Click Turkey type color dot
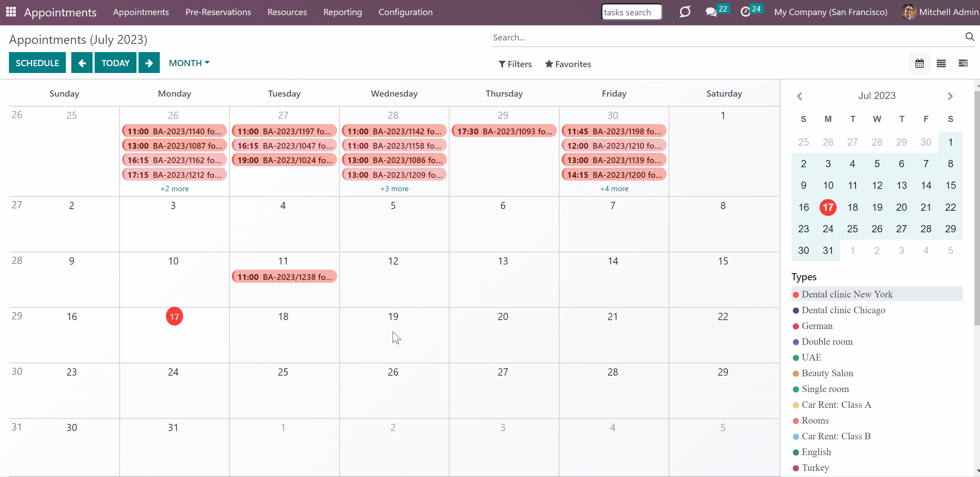The image size is (980, 477). (x=796, y=468)
